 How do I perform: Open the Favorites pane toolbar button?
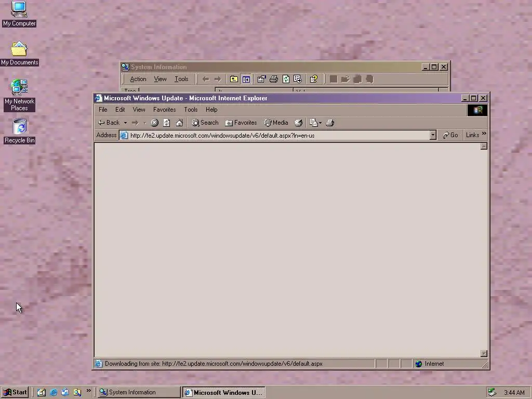pyautogui.click(x=241, y=123)
